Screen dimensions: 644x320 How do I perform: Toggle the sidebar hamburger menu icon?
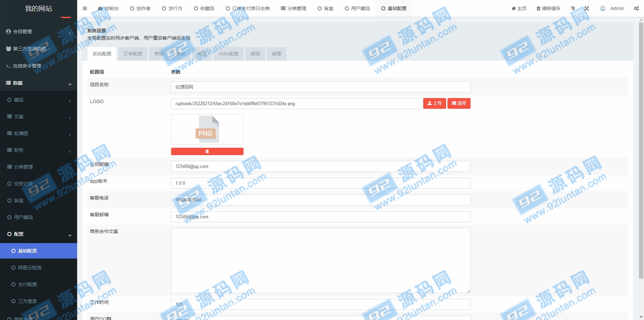click(85, 8)
